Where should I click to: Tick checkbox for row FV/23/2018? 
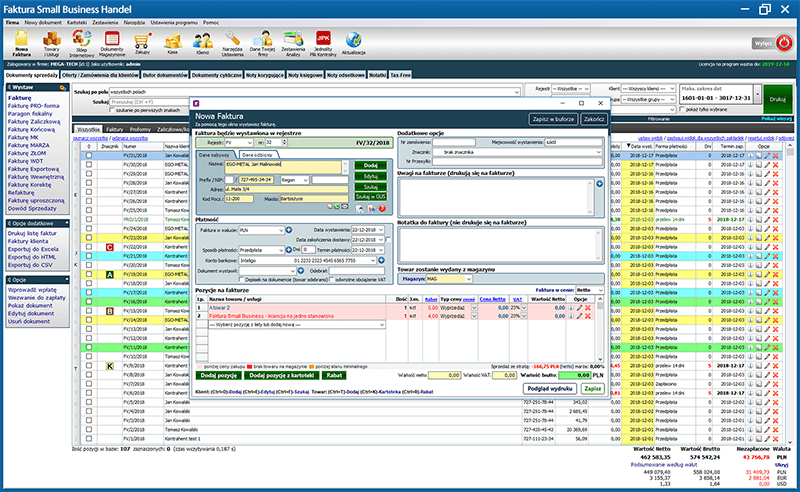(89, 237)
